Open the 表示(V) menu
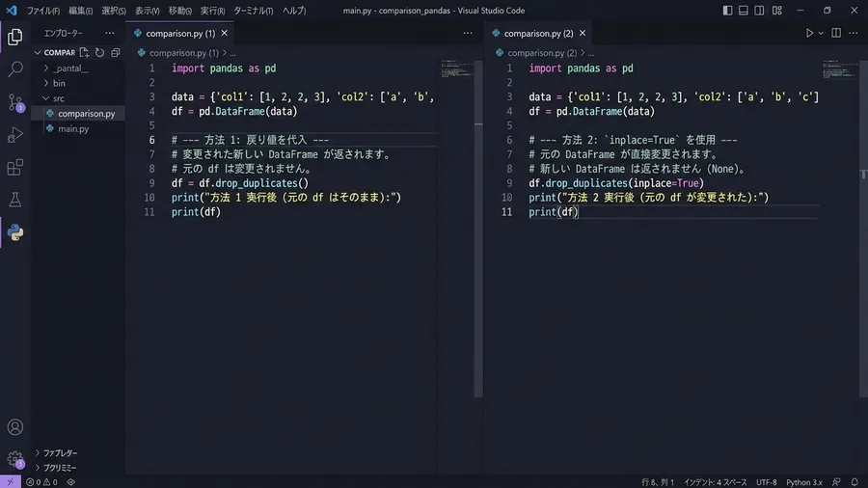Viewport: 868px width, 488px height. tap(147, 11)
